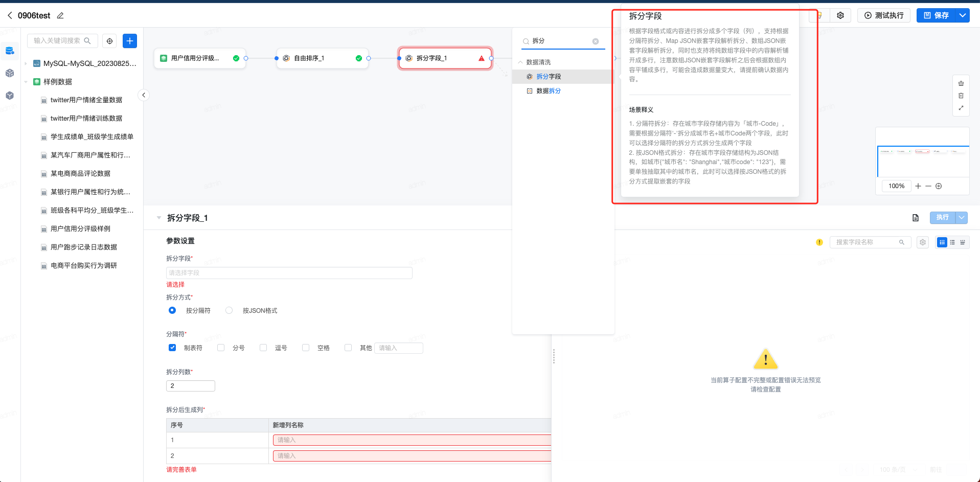
Task: Check the 分号 delimiter
Action: click(x=221, y=348)
